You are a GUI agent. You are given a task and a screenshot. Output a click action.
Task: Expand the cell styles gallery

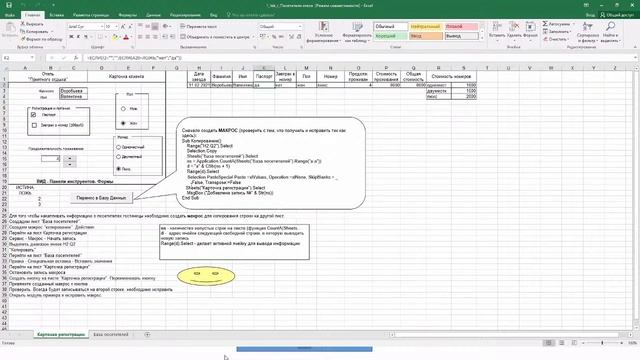pyautogui.click(x=482, y=38)
